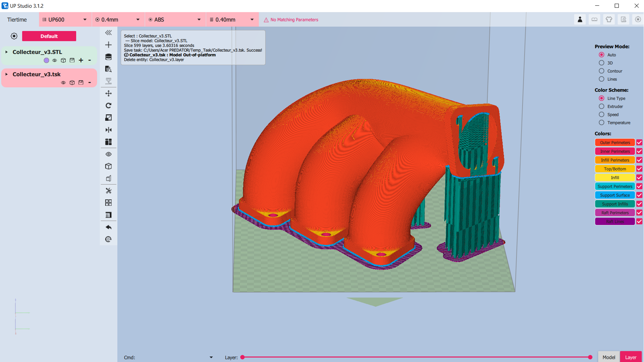The height and width of the screenshot is (362, 644).
Task: Select the Mirror tool icon
Action: [108, 130]
